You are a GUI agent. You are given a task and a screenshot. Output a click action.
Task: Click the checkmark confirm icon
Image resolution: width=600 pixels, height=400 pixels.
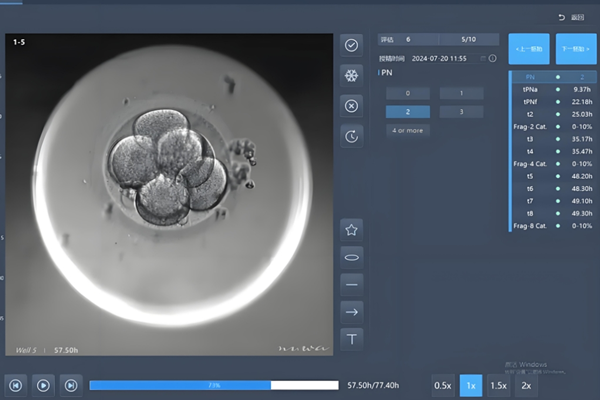coord(351,45)
